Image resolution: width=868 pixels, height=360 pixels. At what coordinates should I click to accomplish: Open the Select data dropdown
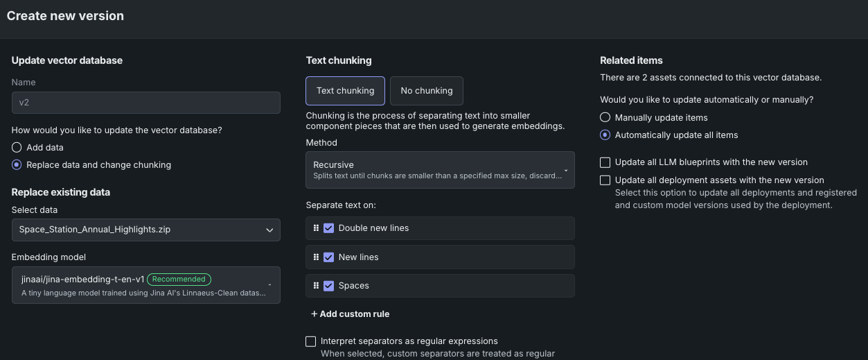pos(145,230)
